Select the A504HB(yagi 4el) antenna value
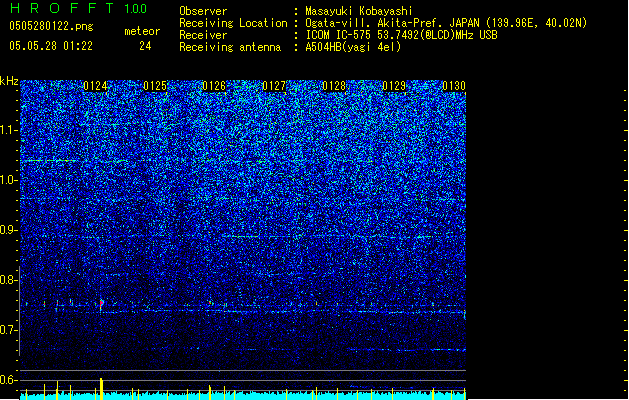 pos(353,47)
